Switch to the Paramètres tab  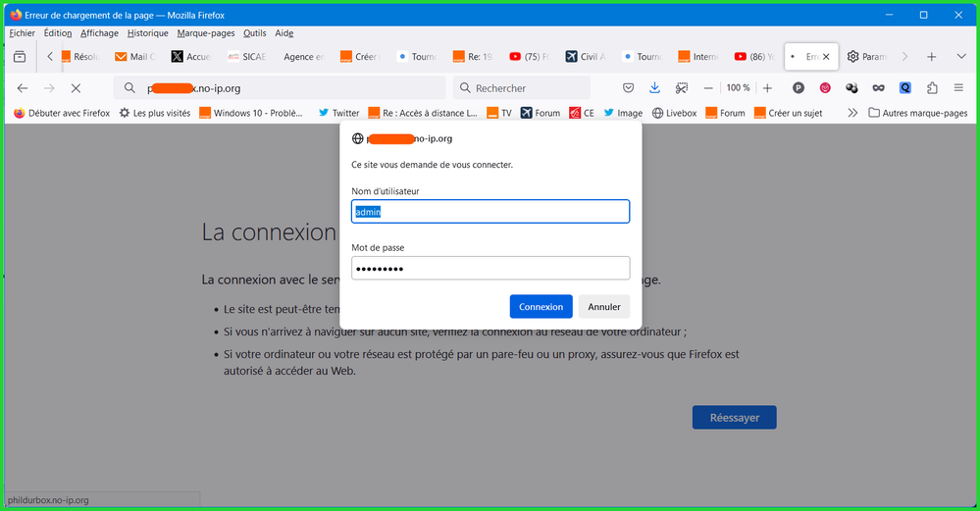[x=866, y=57]
